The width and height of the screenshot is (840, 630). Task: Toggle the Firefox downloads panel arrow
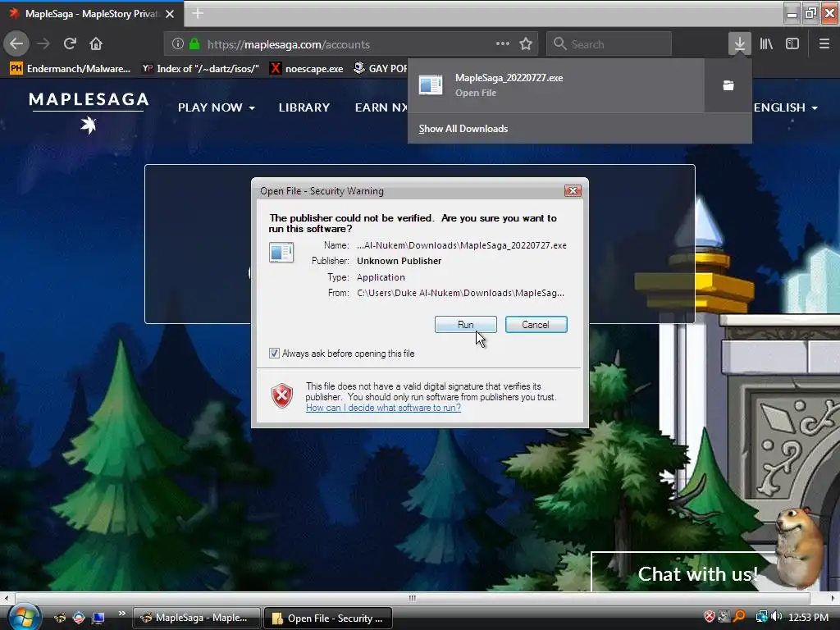point(740,44)
